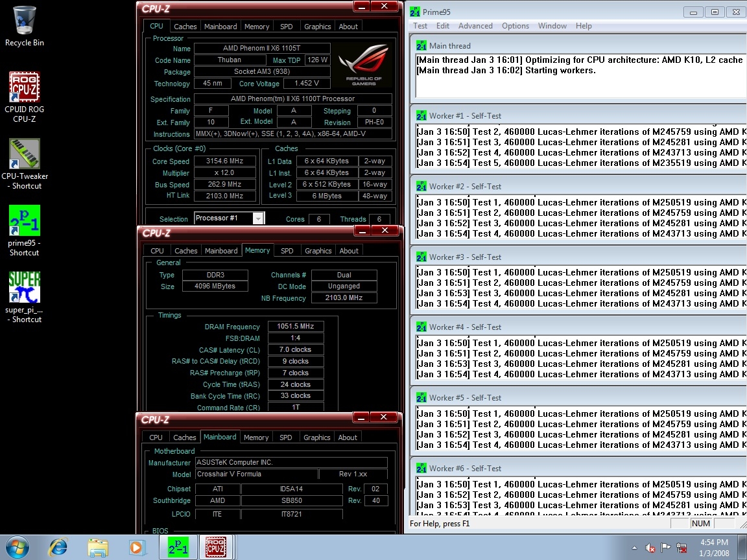Open the Edit menu in Prime95

coord(443,26)
